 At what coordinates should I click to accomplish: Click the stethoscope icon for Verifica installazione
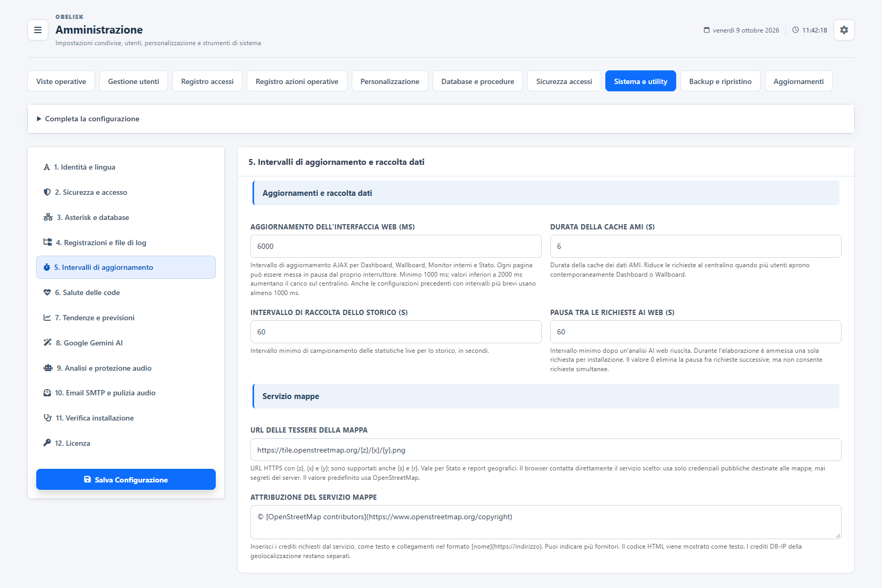point(47,418)
